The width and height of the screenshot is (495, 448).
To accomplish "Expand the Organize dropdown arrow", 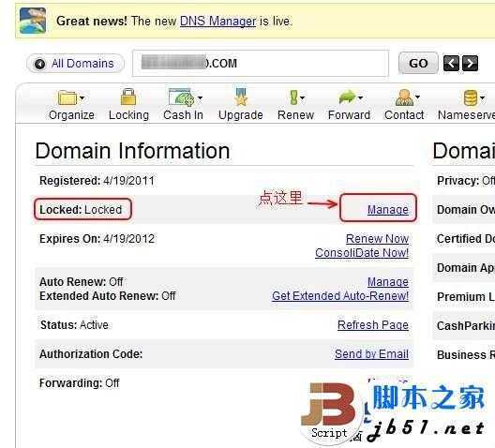I will (82, 97).
